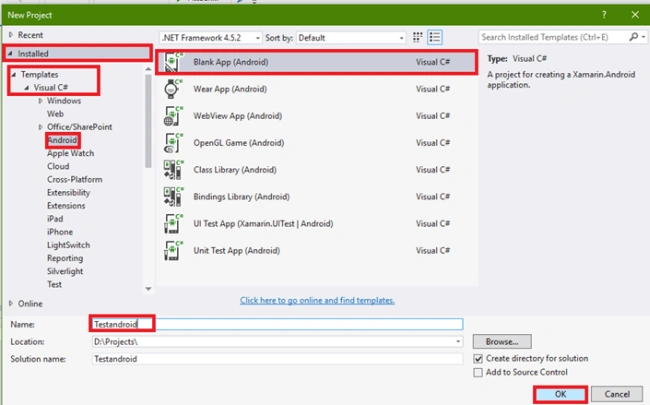650x405 pixels.
Task: Select the Reporting category
Action: [65, 258]
